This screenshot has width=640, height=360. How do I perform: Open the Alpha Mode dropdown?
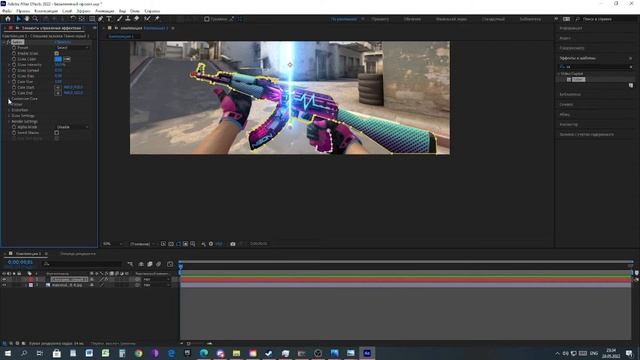72,127
